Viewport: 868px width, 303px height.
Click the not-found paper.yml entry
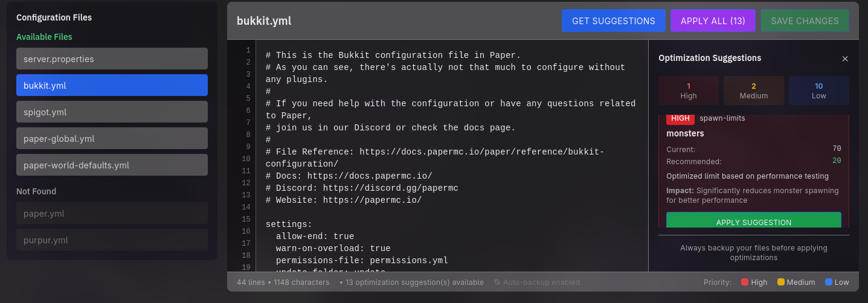click(x=112, y=213)
